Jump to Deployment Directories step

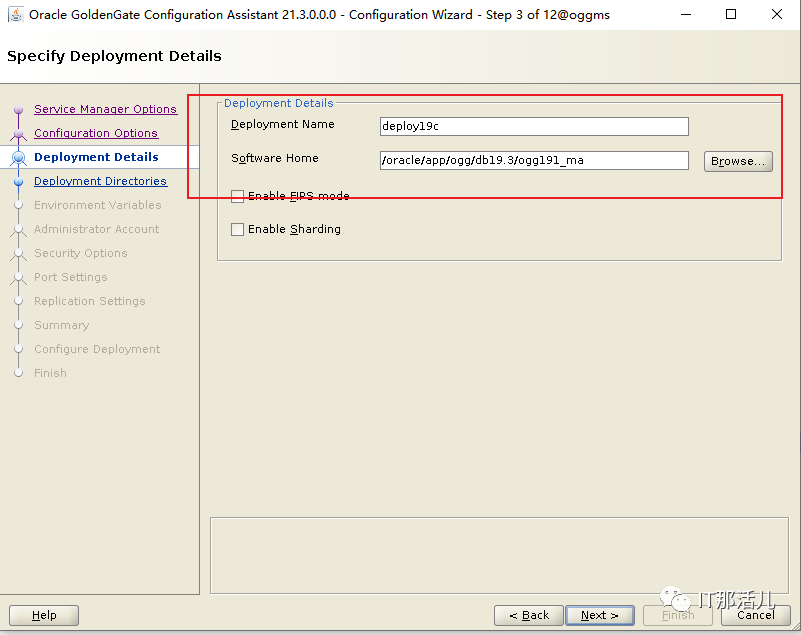coord(100,181)
